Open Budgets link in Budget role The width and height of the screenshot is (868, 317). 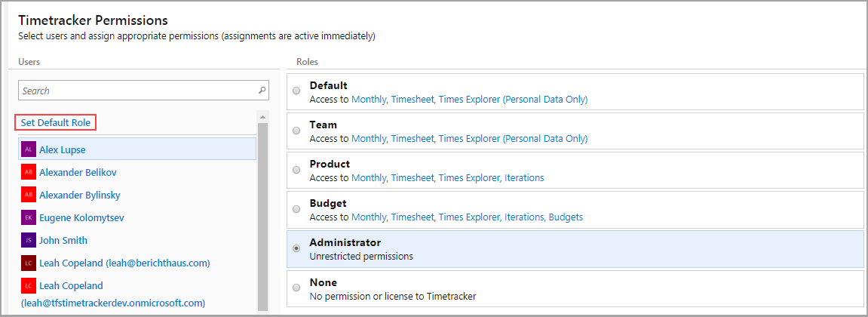pyautogui.click(x=566, y=217)
